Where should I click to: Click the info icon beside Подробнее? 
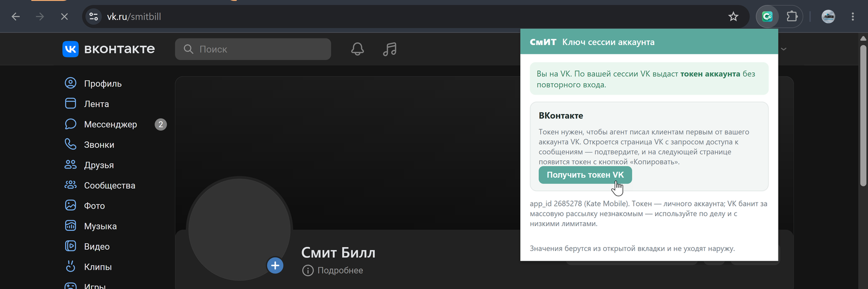(x=308, y=271)
